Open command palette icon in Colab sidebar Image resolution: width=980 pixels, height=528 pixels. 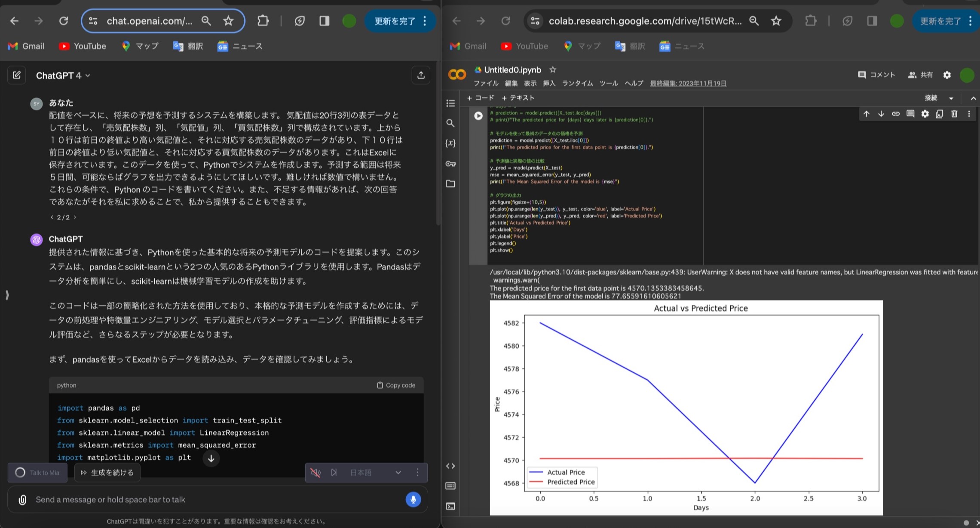tap(450, 486)
